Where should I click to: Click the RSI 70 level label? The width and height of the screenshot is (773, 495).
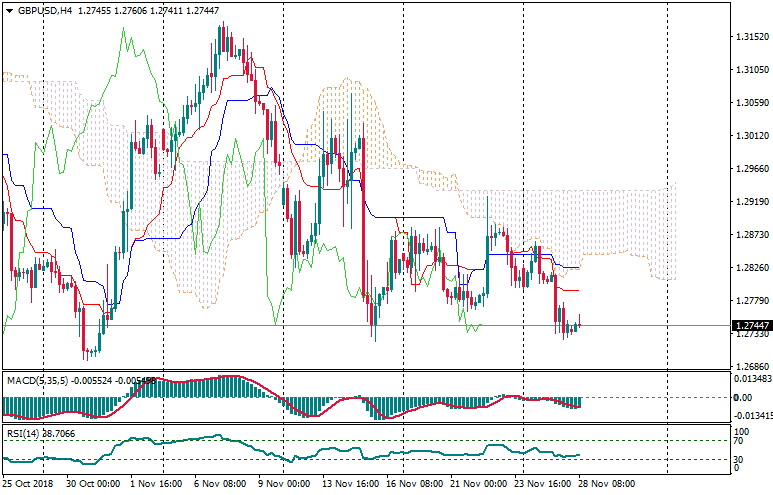coord(740,440)
